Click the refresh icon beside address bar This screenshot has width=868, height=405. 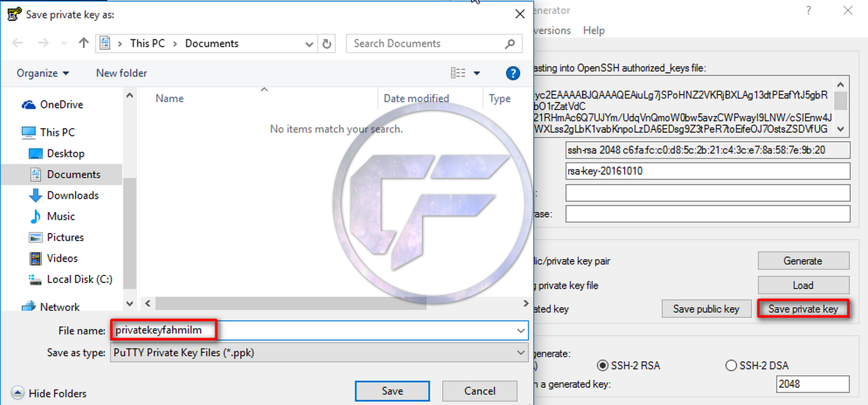(x=327, y=44)
